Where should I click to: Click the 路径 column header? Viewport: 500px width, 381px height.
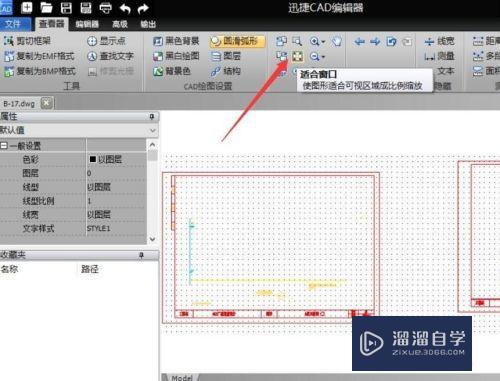90,269
